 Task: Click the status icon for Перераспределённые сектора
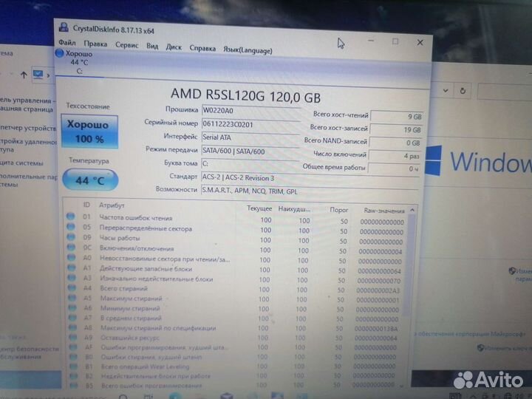pyautogui.click(x=71, y=226)
